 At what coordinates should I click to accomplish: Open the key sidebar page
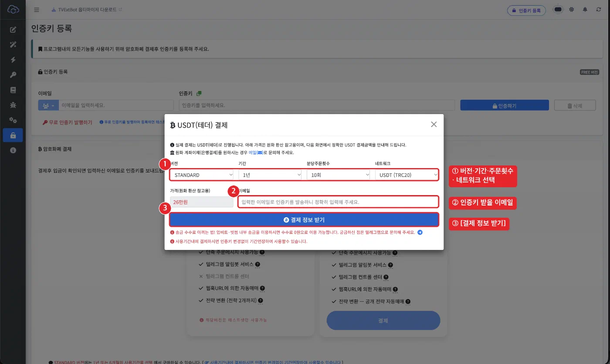pyautogui.click(x=13, y=75)
